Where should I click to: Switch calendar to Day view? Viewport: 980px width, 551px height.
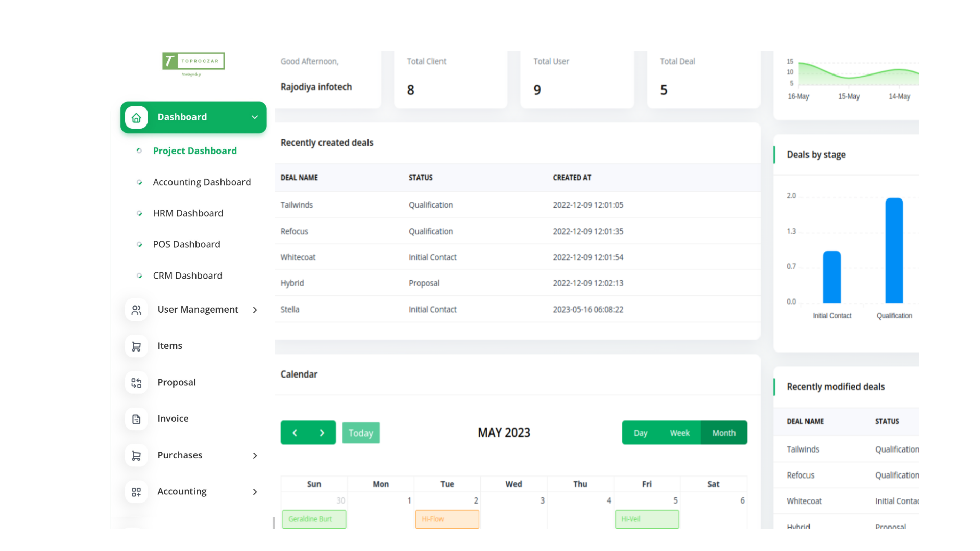pos(640,433)
